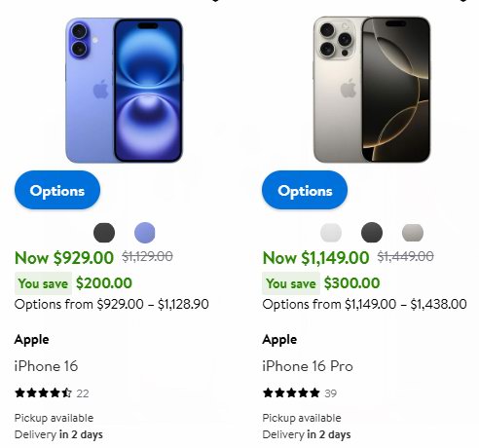Click the You save $200.00 badge

click(x=73, y=283)
